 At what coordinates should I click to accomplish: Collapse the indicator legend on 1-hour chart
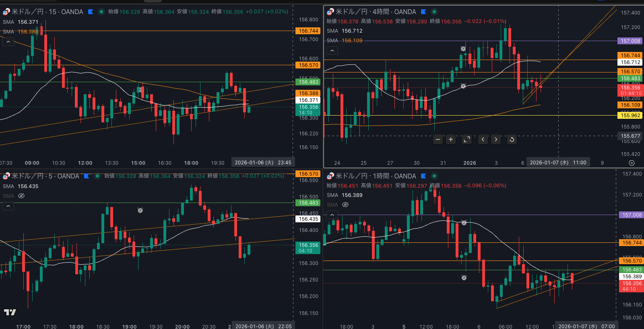click(332, 215)
